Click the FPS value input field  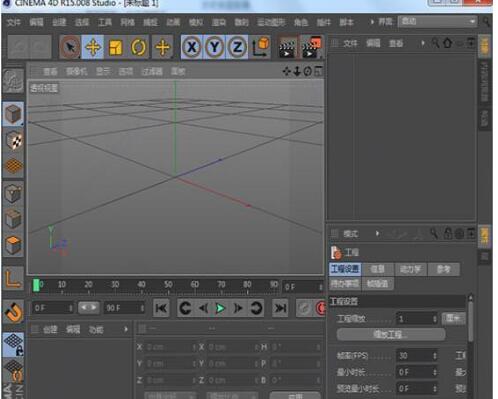tap(417, 356)
